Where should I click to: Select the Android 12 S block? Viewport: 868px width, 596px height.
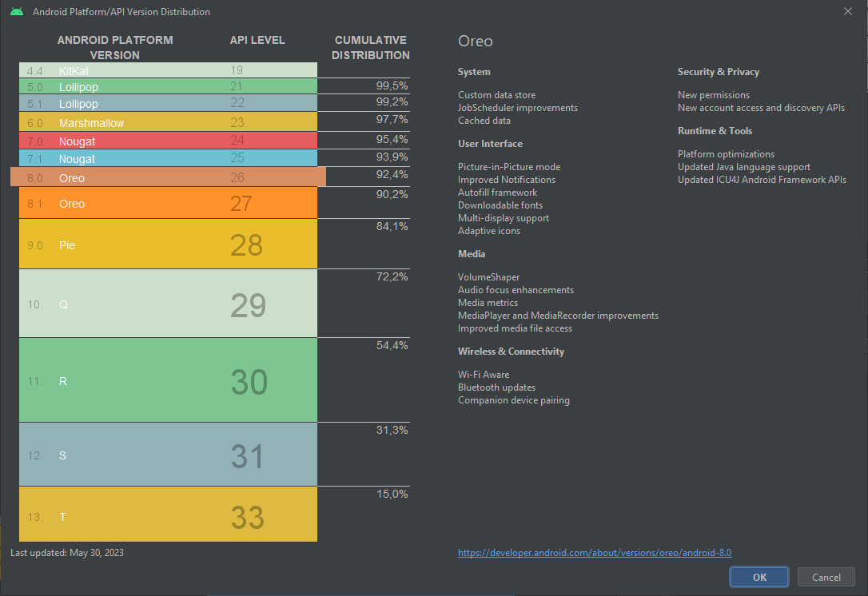(168, 455)
